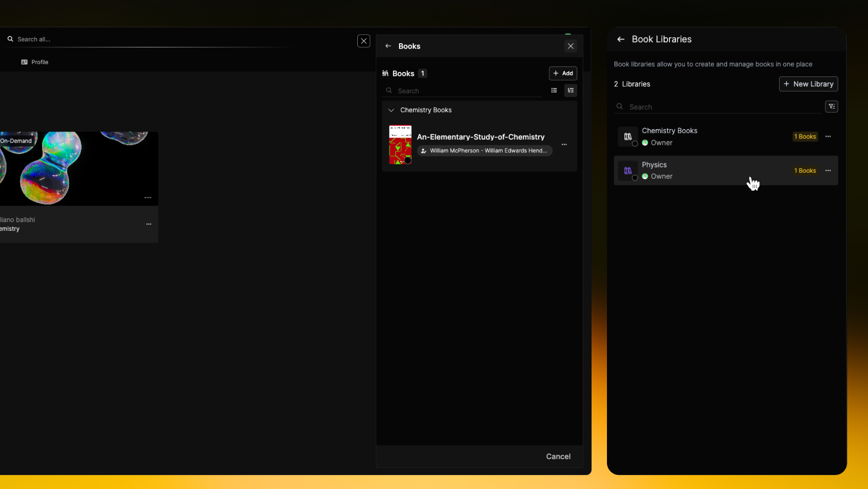The image size is (868, 489).
Task: Click back arrow beside Book Libraries title
Action: click(620, 39)
